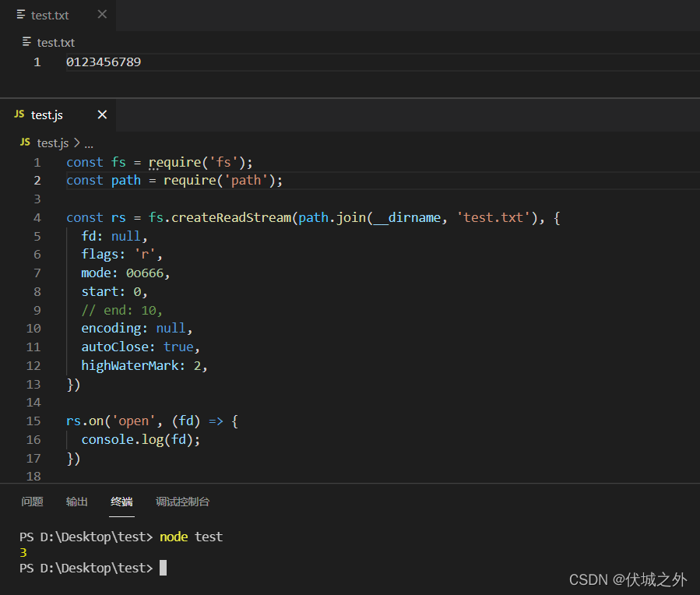Place cursor on 0123456789 in test.txt
This screenshot has width=700, height=595.
coord(103,62)
